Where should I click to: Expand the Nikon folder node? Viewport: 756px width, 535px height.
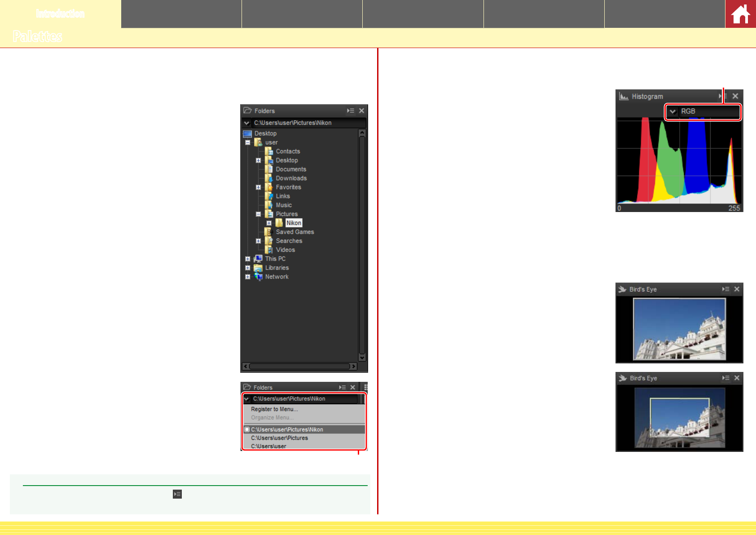269,223
